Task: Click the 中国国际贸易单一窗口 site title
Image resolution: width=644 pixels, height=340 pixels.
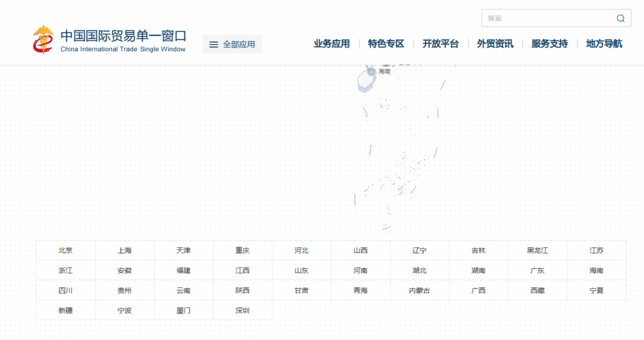Action: (123, 36)
